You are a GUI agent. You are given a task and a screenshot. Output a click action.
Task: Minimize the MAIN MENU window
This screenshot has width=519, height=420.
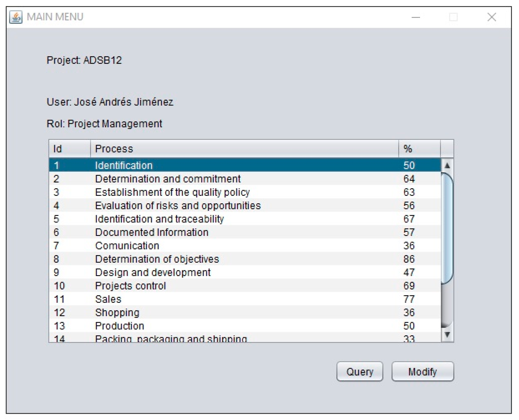click(x=416, y=17)
